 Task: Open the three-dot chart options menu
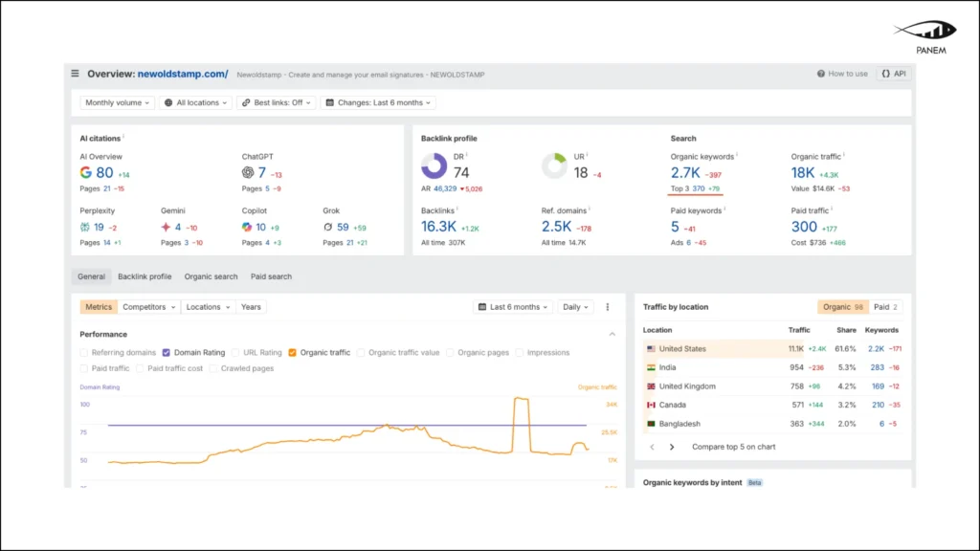tap(608, 307)
